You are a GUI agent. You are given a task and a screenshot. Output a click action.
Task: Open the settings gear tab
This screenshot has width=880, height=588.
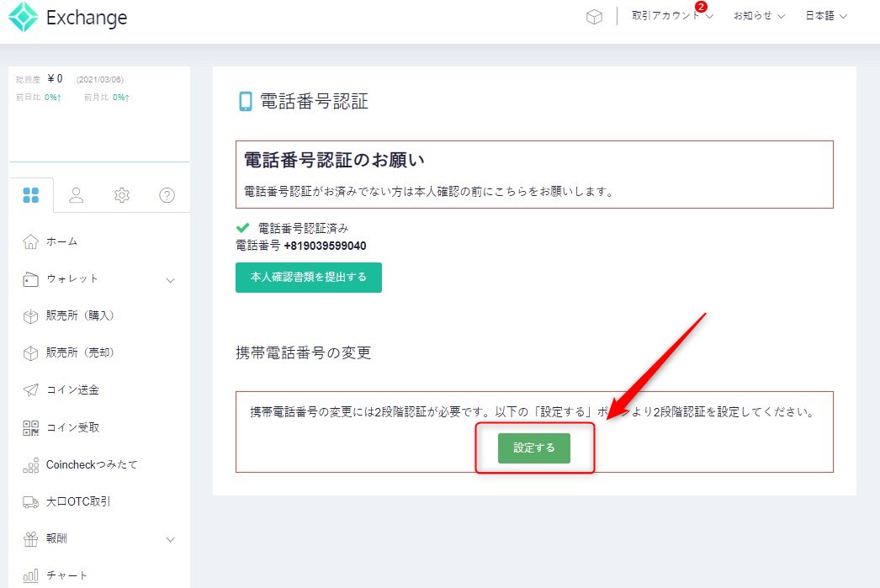(x=122, y=195)
